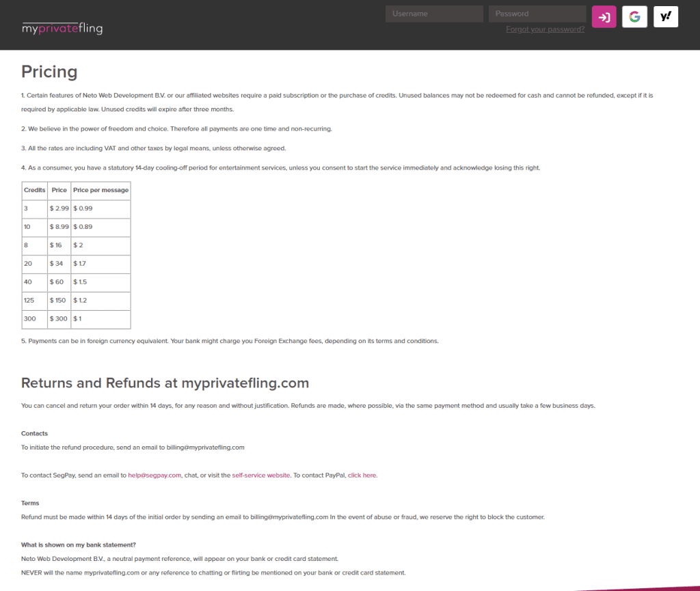
Task: Click clause 5 about foreign currency payments
Action: click(x=230, y=341)
